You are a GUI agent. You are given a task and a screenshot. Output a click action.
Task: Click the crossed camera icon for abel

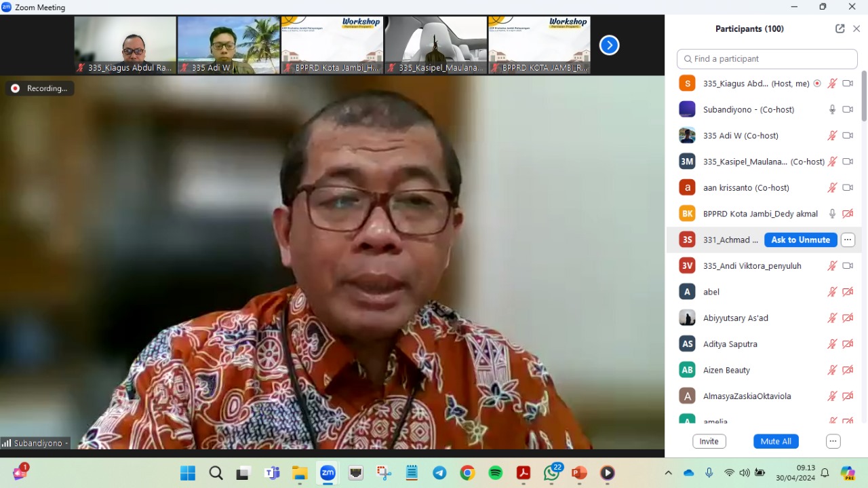point(848,292)
